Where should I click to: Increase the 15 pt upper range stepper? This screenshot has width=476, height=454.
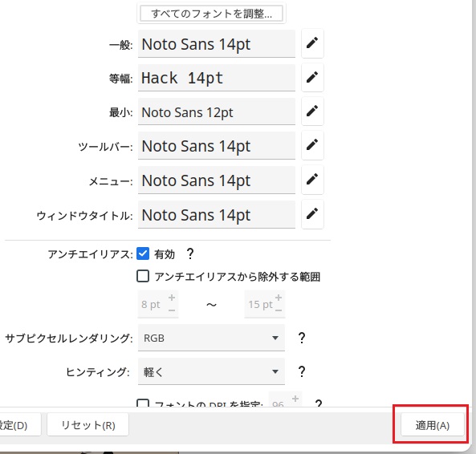click(279, 298)
